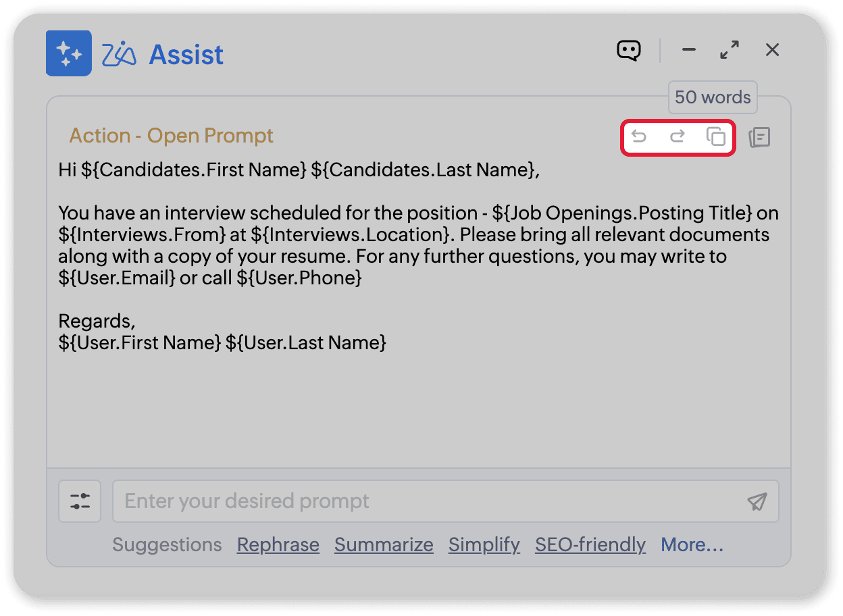Copy the generated email text
The height and width of the screenshot is (616, 843).
(716, 136)
